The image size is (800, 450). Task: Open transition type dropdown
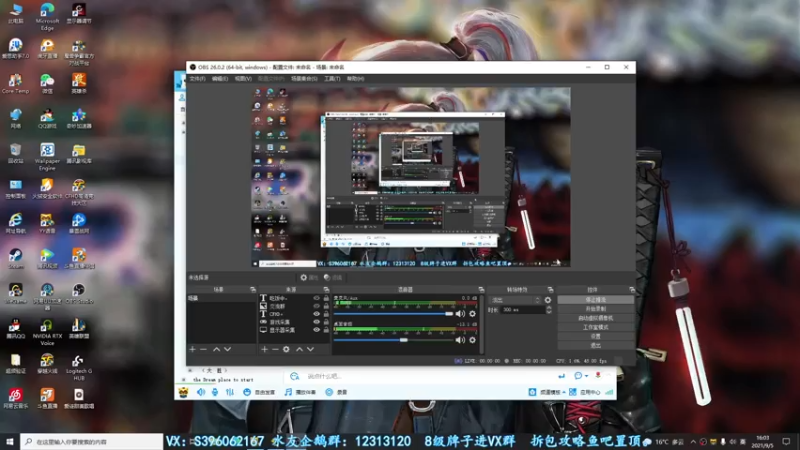click(515, 300)
